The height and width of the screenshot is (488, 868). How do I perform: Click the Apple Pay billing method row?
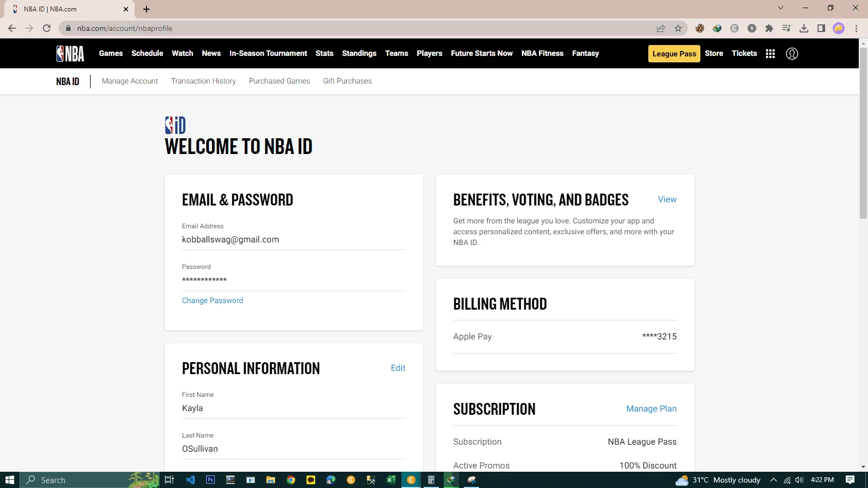[x=565, y=337]
